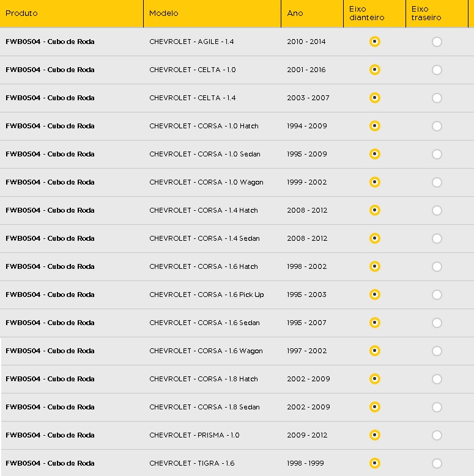Select front axle radio for CELTA 1.4
Image resolution: width=474 pixels, height=476 pixels.
(x=375, y=98)
